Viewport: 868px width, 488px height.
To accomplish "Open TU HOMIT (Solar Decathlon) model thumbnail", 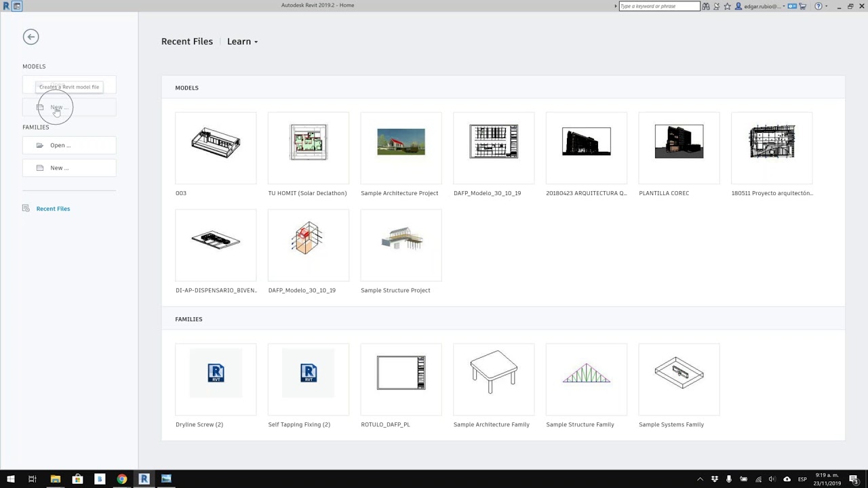I will [x=309, y=148].
